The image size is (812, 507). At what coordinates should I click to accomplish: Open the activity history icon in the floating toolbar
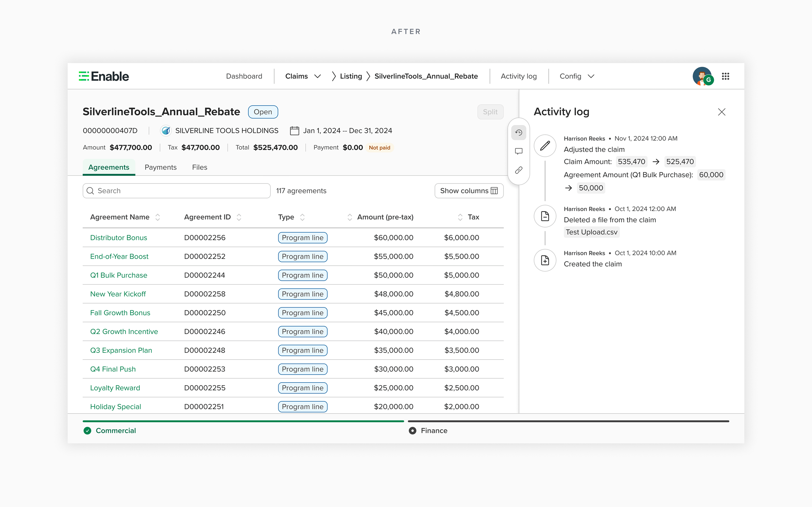coord(518,132)
